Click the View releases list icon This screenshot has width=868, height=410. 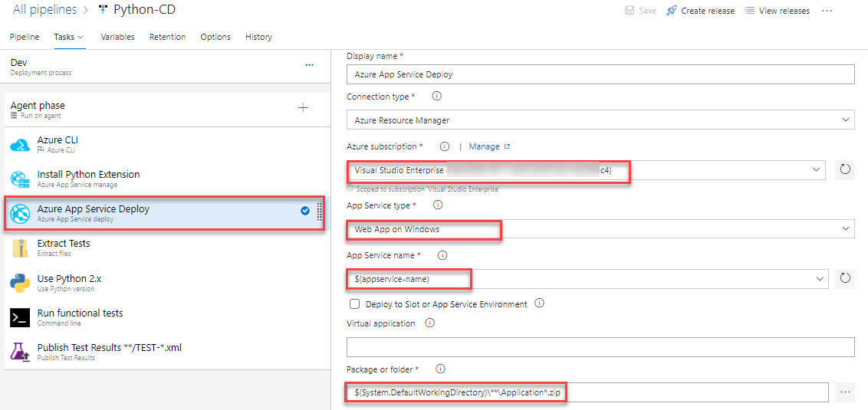point(749,11)
